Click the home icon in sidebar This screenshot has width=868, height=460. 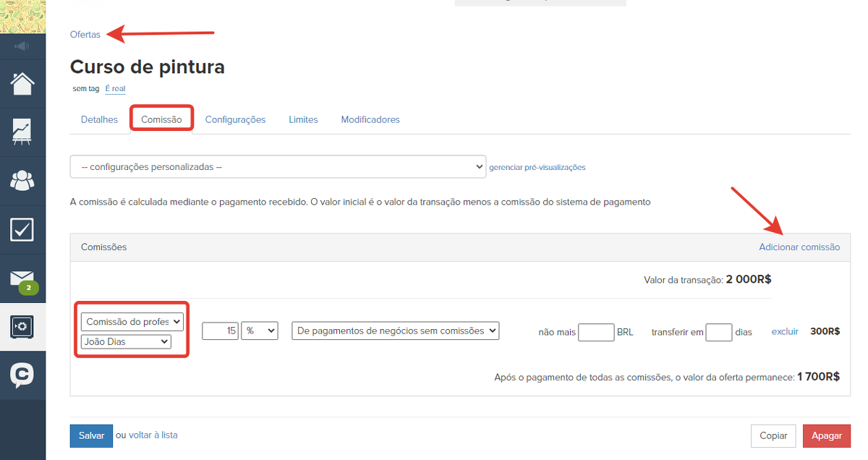click(x=22, y=84)
